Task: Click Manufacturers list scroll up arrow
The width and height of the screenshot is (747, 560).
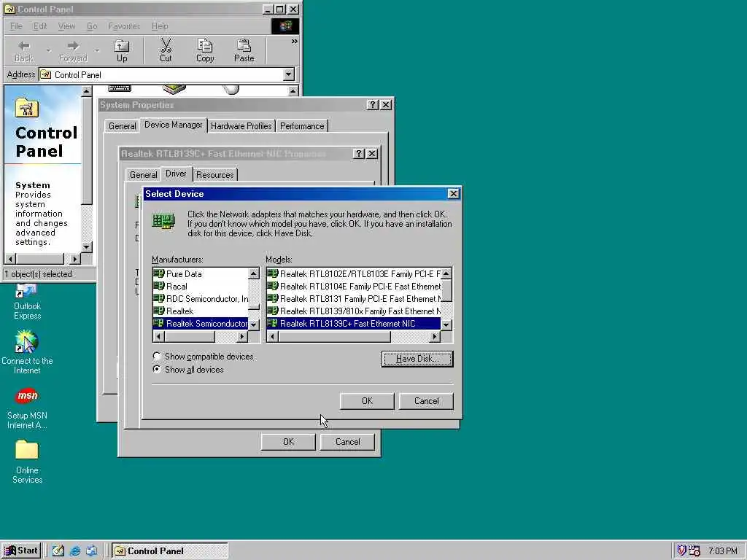Action: 254,273
